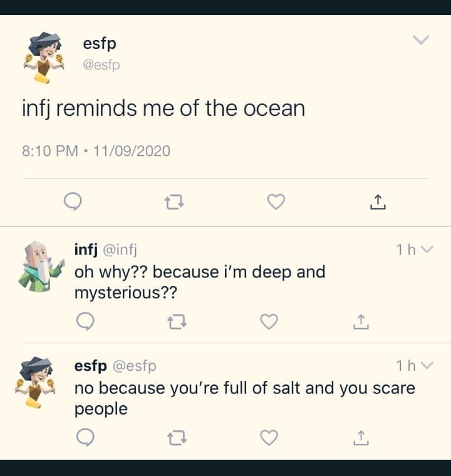451x476 pixels.
Task: Open the @esfp handle under the main tweet name
Action: pos(101,65)
